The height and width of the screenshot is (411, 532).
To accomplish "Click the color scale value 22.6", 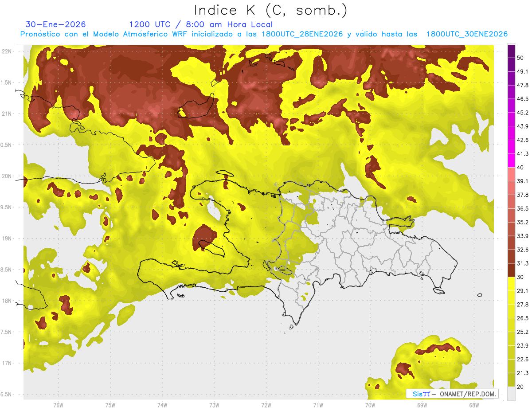I will tap(523, 360).
